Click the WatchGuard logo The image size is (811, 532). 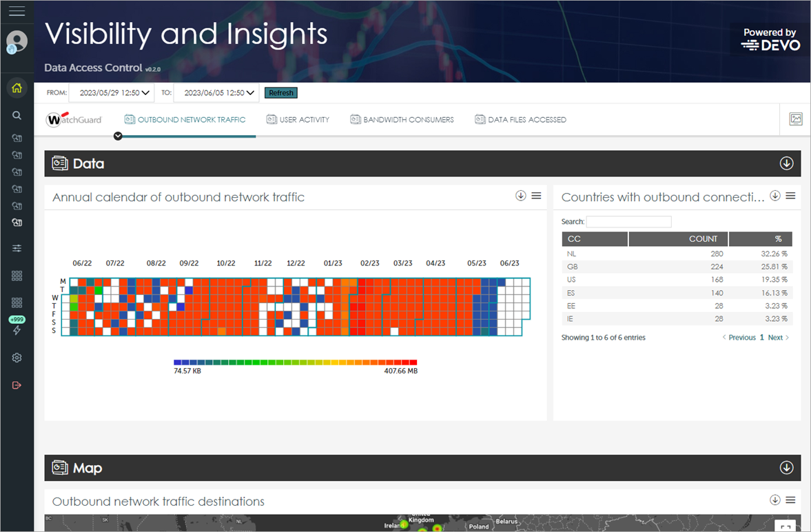pos(73,119)
